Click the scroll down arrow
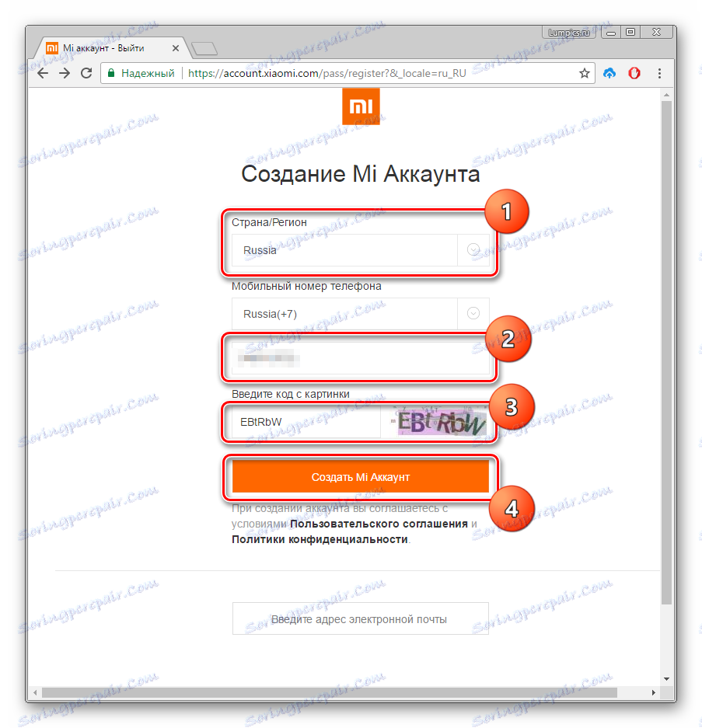Image resolution: width=702 pixels, height=728 pixels. 667,679
